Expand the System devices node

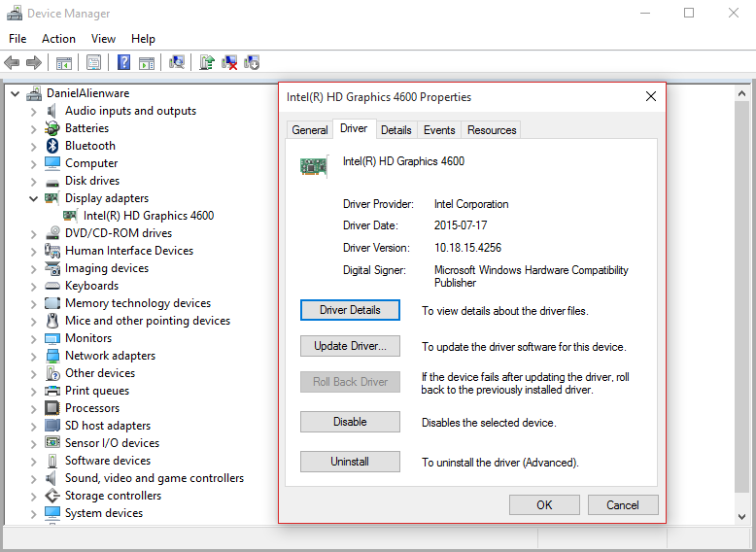[x=33, y=514]
